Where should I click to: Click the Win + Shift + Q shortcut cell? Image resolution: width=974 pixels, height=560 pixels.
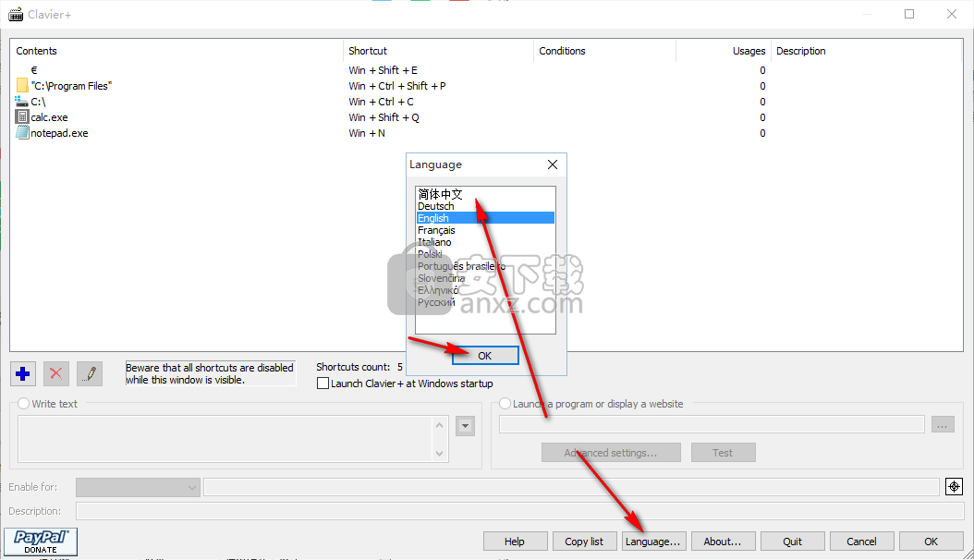click(x=384, y=117)
